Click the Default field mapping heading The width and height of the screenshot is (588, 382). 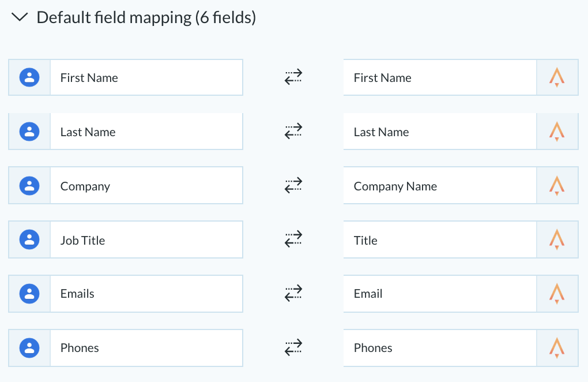(x=146, y=18)
